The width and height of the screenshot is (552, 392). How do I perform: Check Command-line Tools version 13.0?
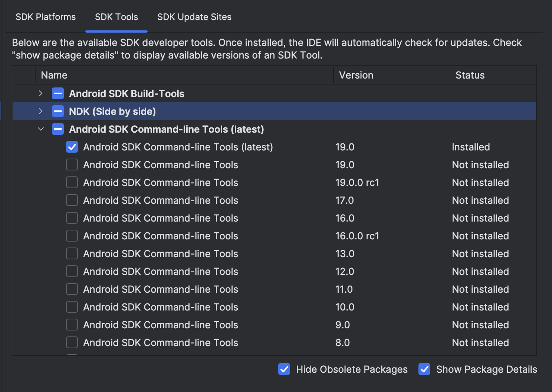pyautogui.click(x=72, y=253)
